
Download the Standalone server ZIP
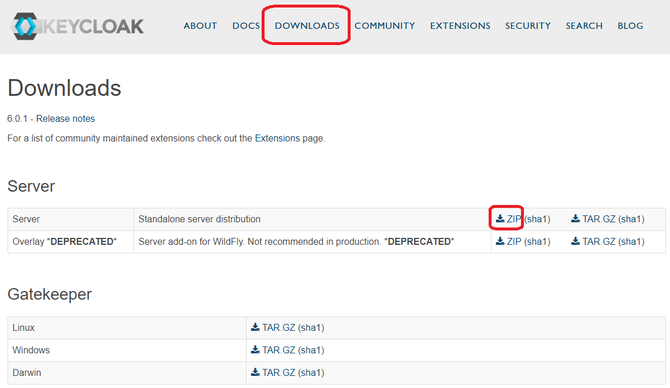tap(514, 219)
